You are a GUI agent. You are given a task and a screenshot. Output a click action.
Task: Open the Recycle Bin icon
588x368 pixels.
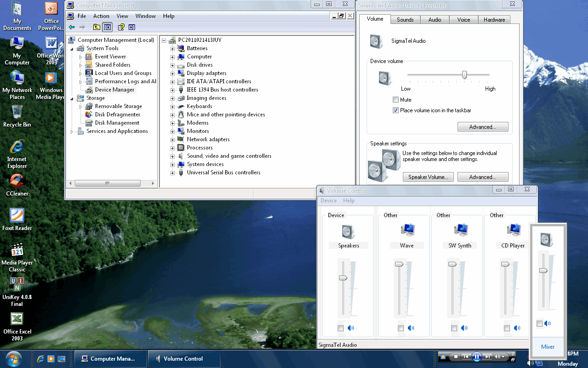[x=17, y=116]
